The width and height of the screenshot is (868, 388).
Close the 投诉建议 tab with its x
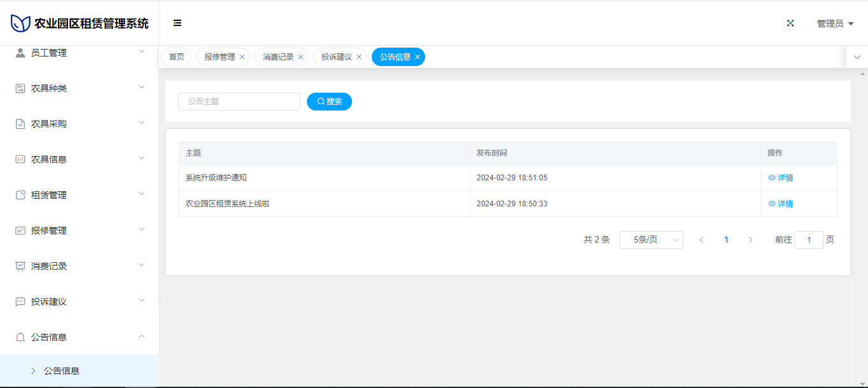[x=359, y=57]
